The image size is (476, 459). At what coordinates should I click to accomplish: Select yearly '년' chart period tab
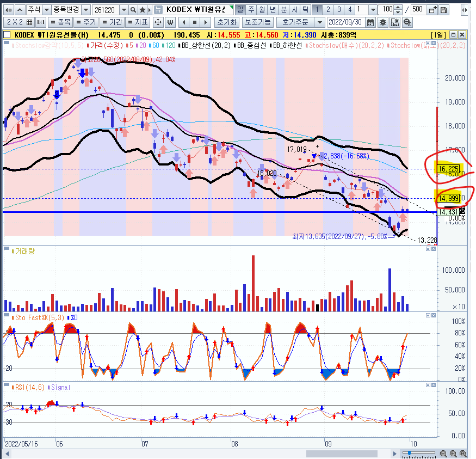coord(273,10)
